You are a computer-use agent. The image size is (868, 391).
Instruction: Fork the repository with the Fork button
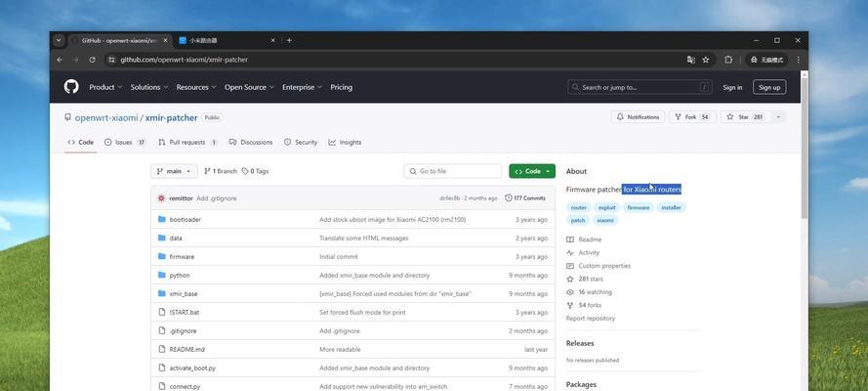[x=692, y=117]
